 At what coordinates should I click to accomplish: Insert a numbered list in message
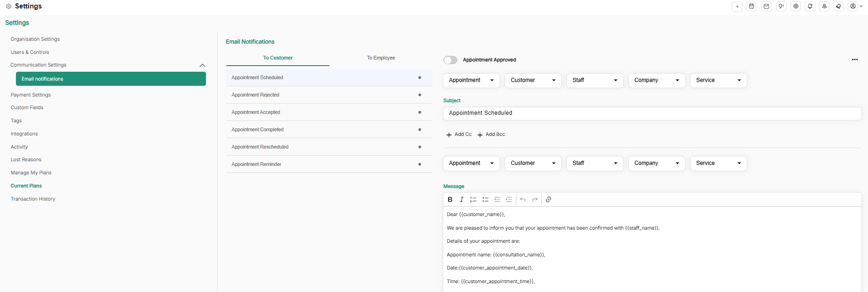pos(473,200)
